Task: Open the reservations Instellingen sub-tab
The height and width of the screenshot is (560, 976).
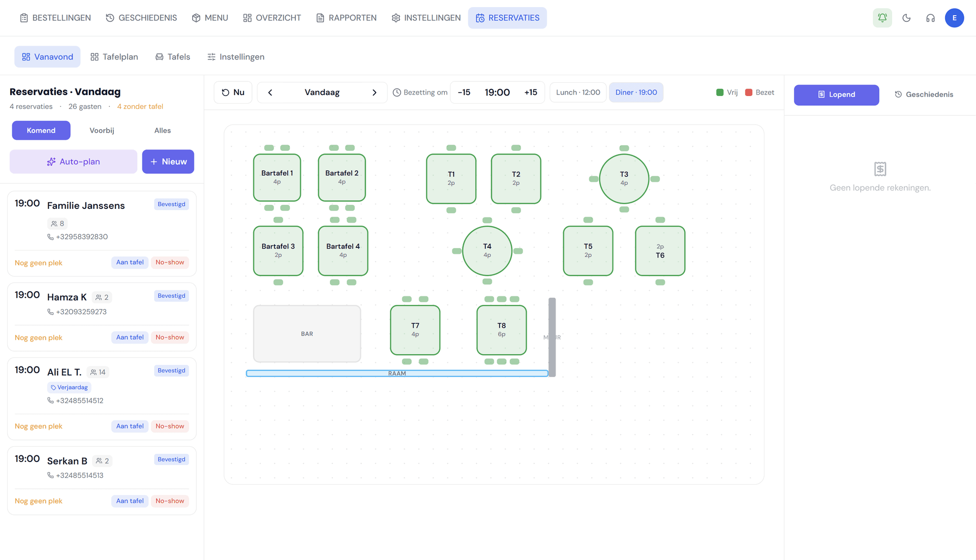Action: coord(236,57)
